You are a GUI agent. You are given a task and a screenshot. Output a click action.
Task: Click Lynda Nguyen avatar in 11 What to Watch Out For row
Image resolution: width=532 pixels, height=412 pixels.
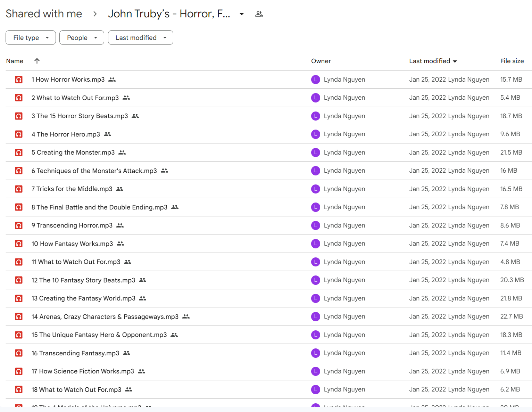pos(316,262)
